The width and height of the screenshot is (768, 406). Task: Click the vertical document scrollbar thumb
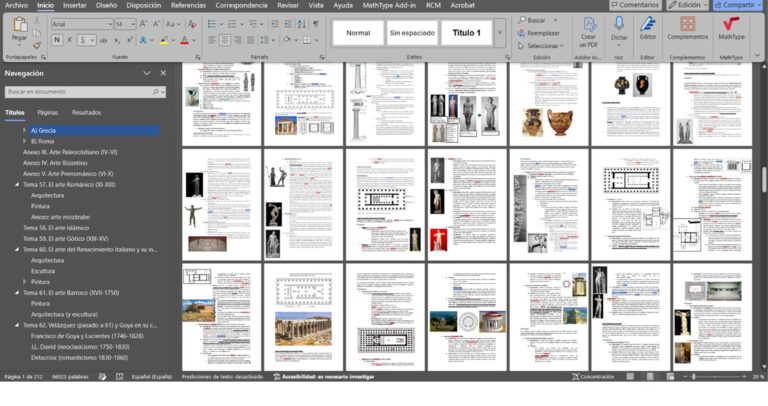tap(763, 180)
